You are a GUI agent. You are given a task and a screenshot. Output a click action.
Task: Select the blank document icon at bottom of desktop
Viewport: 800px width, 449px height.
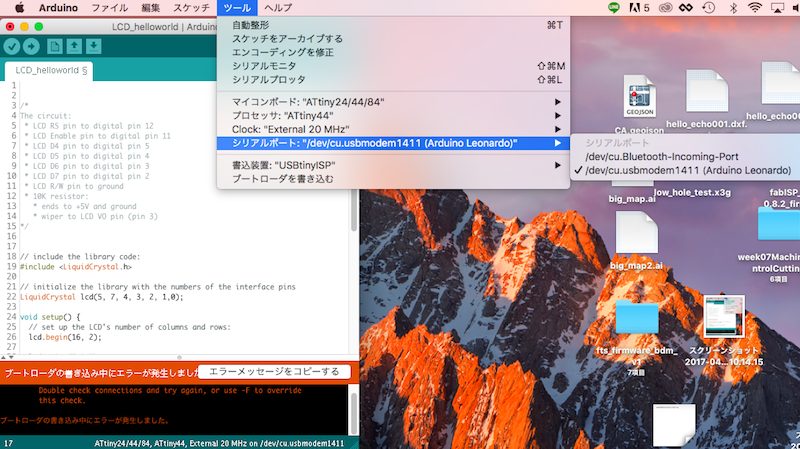(674, 425)
